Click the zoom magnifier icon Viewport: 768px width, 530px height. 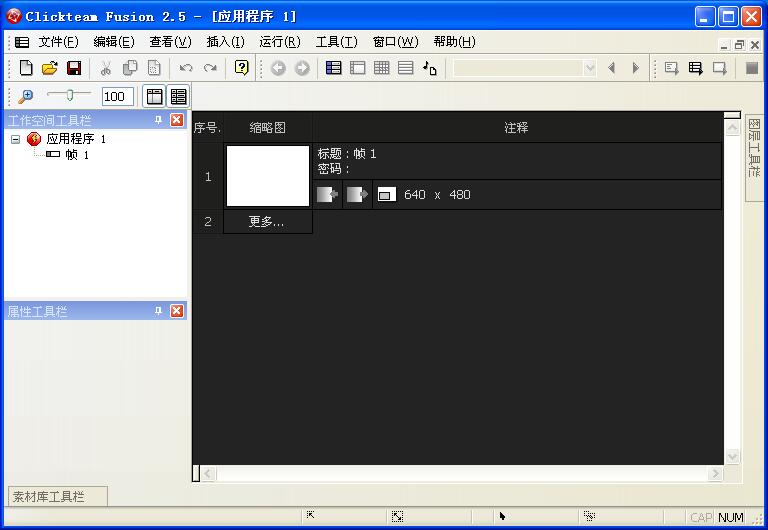(x=25, y=96)
